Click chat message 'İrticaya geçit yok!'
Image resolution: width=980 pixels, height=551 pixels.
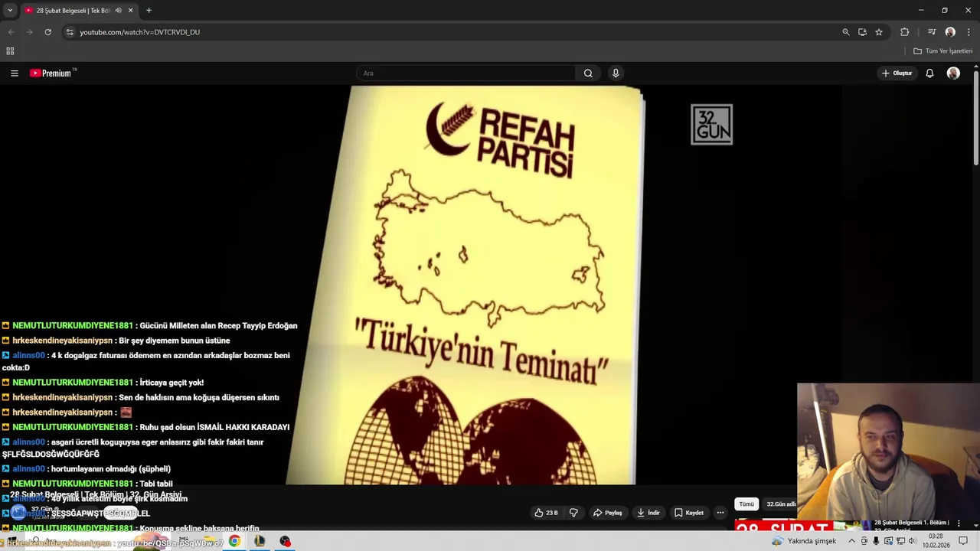171,383
